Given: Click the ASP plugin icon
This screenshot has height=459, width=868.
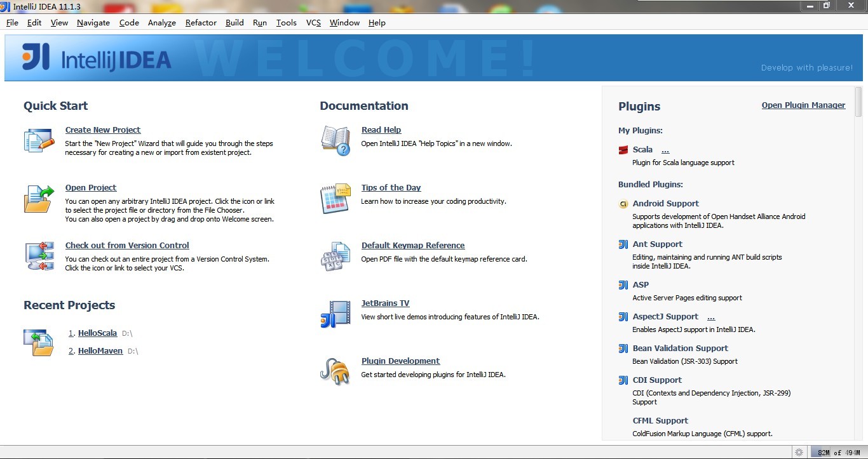Looking at the screenshot, I should tap(623, 285).
